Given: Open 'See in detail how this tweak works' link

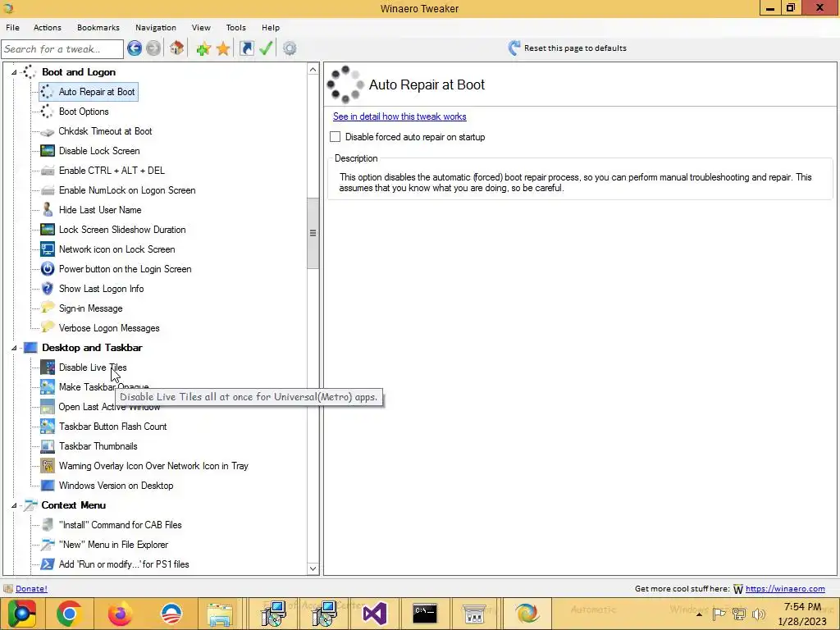Looking at the screenshot, I should click(399, 116).
